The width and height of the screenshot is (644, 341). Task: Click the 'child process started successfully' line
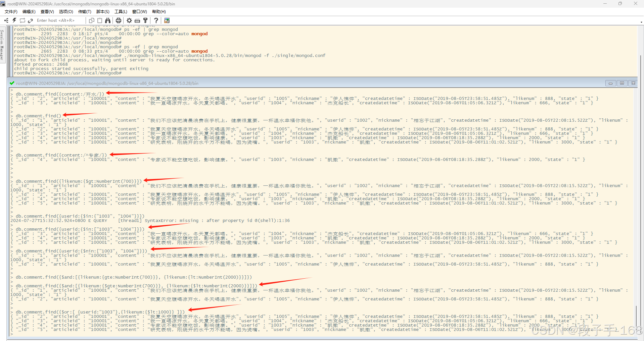pyautogui.click(x=81, y=69)
